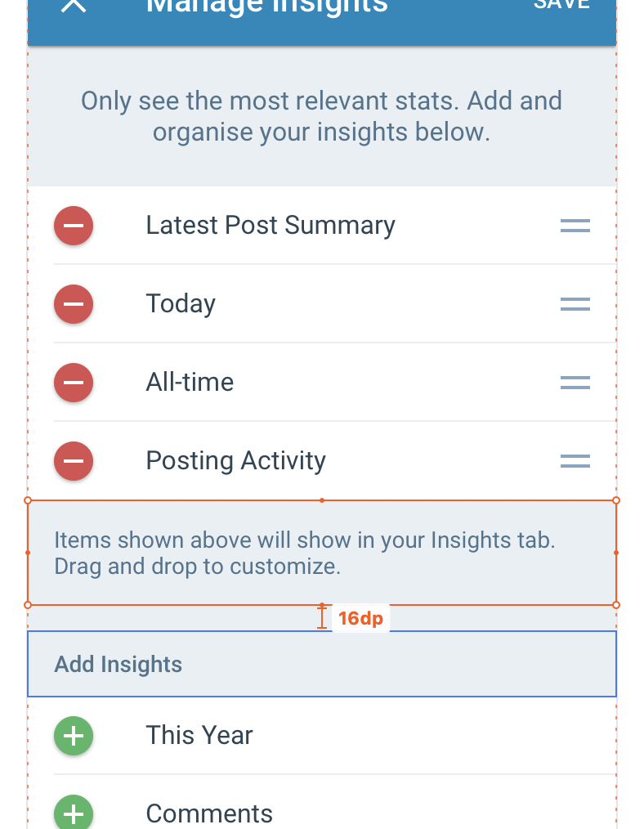
Task: Select the All-time row label
Action: [190, 382]
